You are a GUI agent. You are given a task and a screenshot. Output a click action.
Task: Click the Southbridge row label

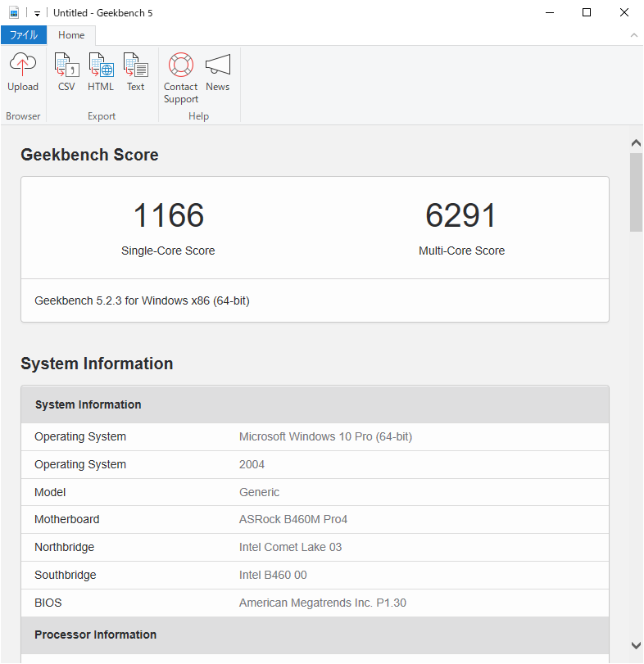tap(66, 575)
